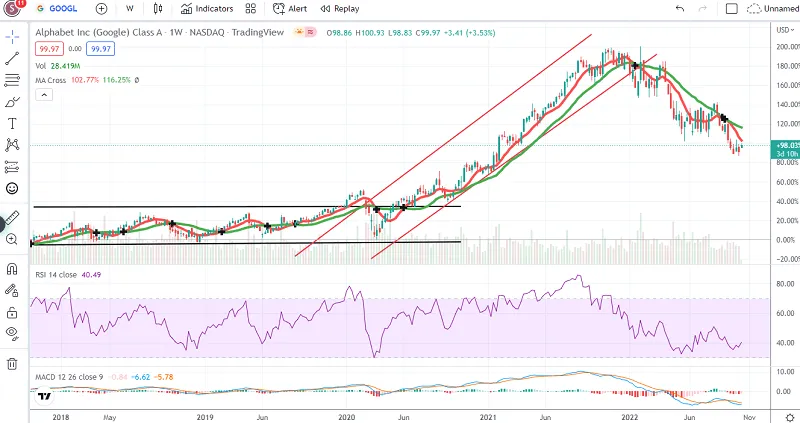Click the MA Cross indicator label
800x423 pixels.
point(51,80)
